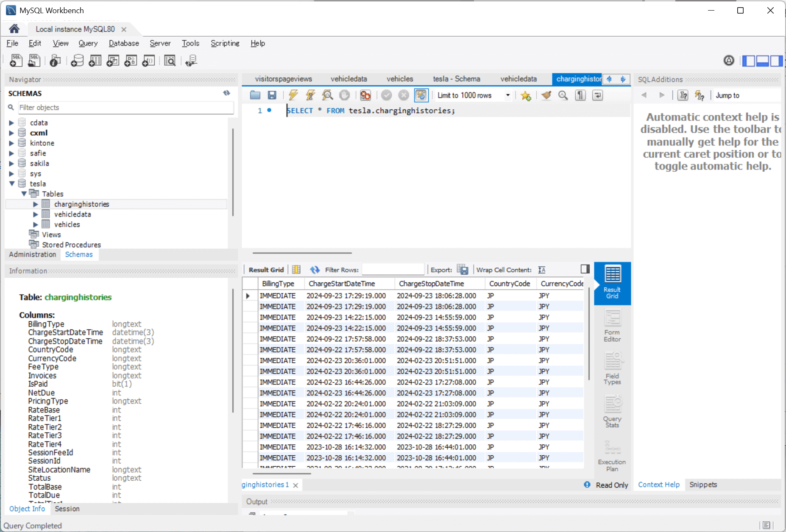The height and width of the screenshot is (532, 786).
Task: Switch to the tesla - Schema tab
Action: 456,79
